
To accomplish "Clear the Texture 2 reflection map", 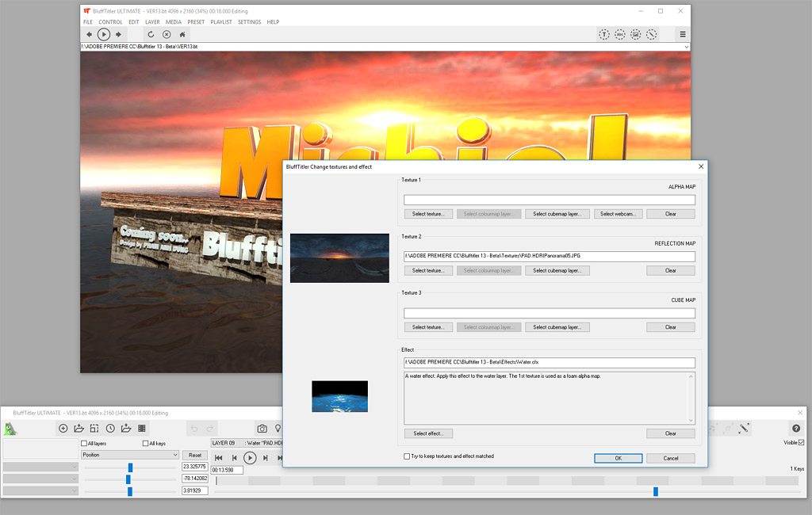I will 671,271.
